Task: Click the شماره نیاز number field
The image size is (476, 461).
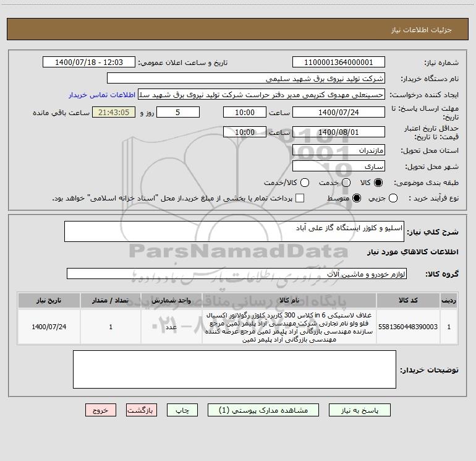Action: click(339, 62)
